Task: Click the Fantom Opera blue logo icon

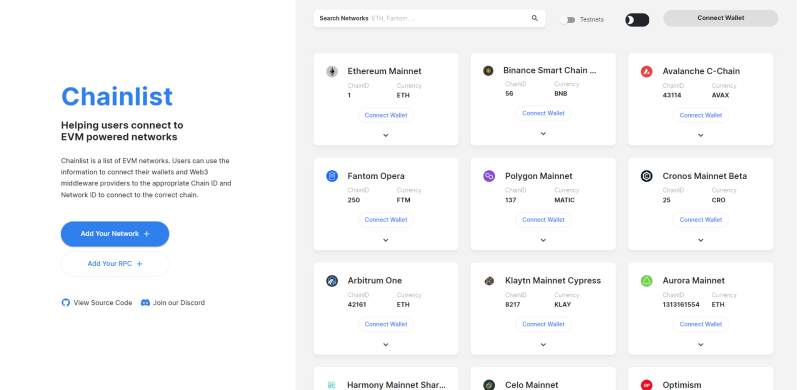Action: click(x=332, y=176)
